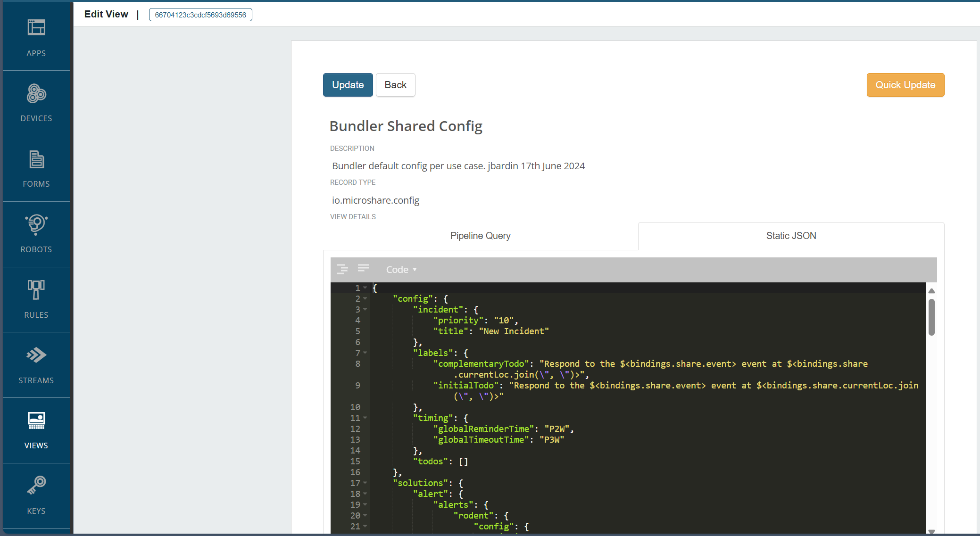The width and height of the screenshot is (980, 536).
Task: Open the Forms section icon
Action: [36, 159]
